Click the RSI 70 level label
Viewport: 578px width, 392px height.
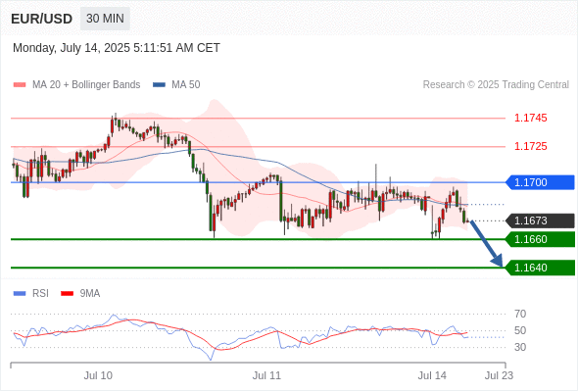tap(520, 315)
